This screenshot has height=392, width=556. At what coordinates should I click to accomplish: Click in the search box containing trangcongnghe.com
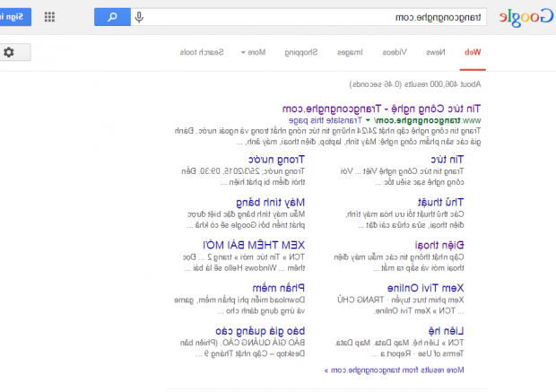pyautogui.click(x=314, y=17)
